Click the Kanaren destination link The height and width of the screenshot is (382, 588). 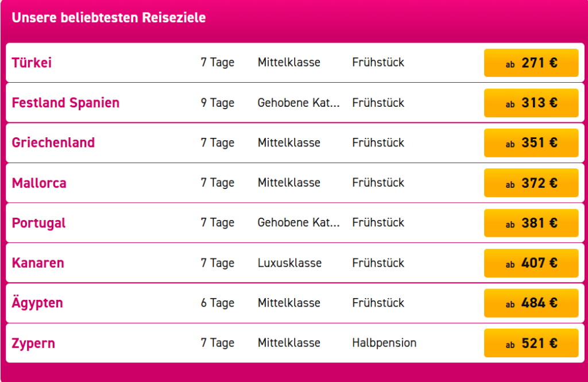click(38, 263)
